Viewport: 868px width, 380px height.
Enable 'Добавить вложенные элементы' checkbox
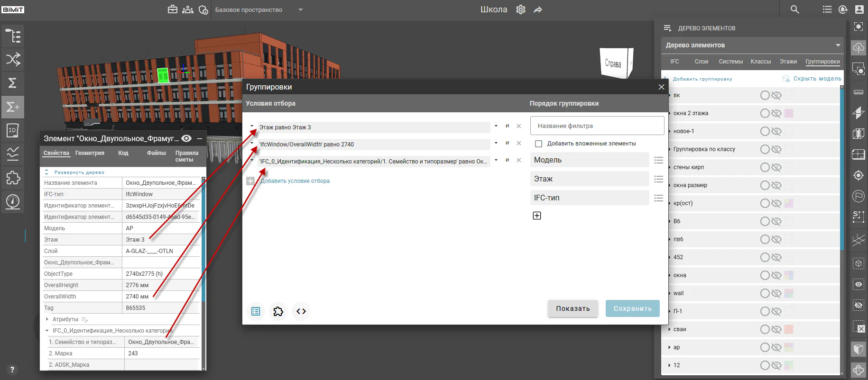point(538,144)
